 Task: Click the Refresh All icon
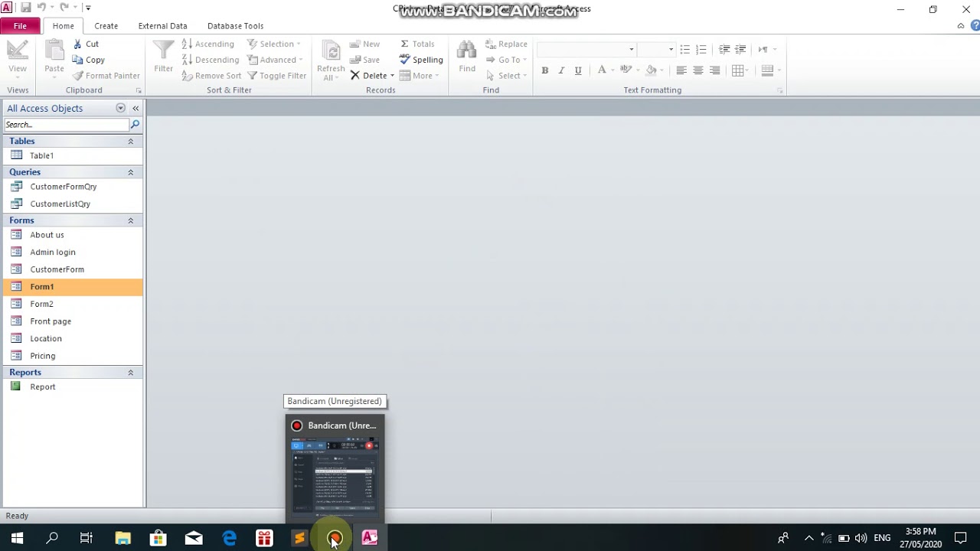[x=331, y=51]
